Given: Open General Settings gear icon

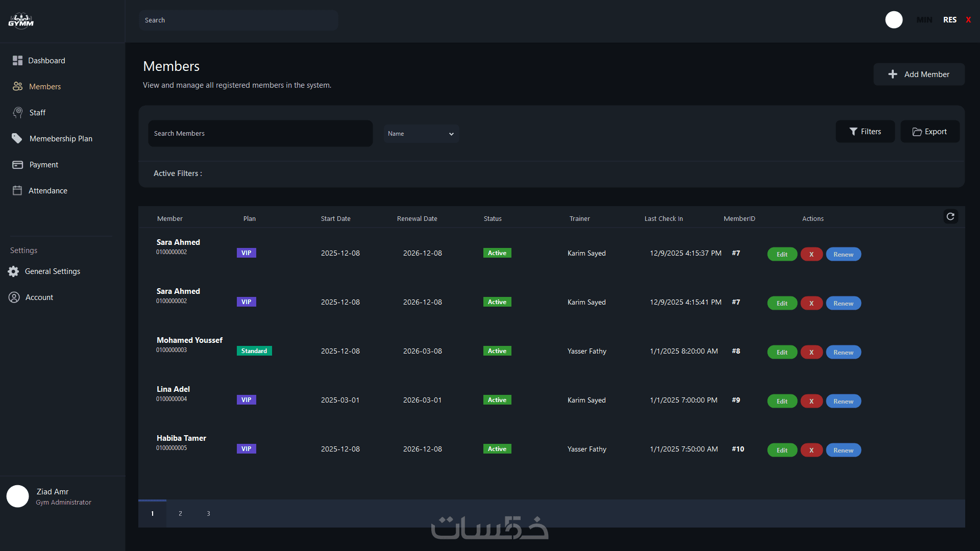Looking at the screenshot, I should (x=13, y=271).
